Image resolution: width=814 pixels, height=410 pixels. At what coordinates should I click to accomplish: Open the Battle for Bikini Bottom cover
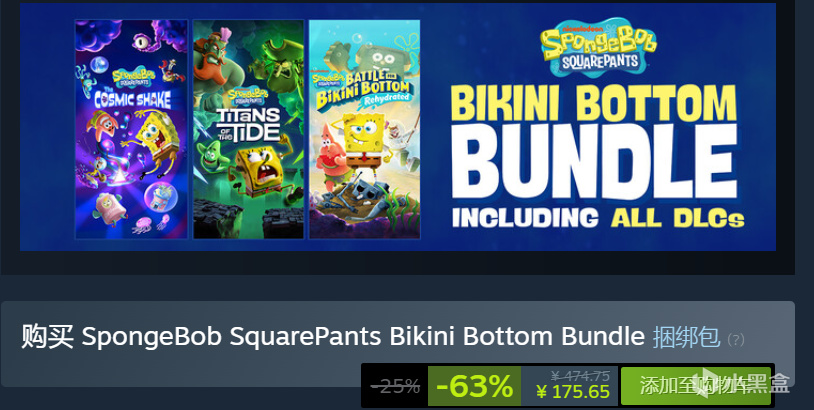(364, 129)
